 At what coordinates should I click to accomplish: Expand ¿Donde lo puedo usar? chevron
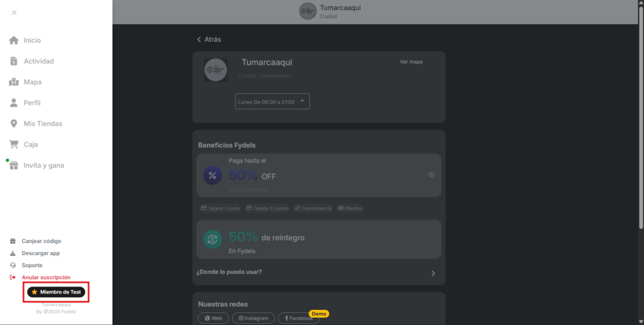coord(433,273)
